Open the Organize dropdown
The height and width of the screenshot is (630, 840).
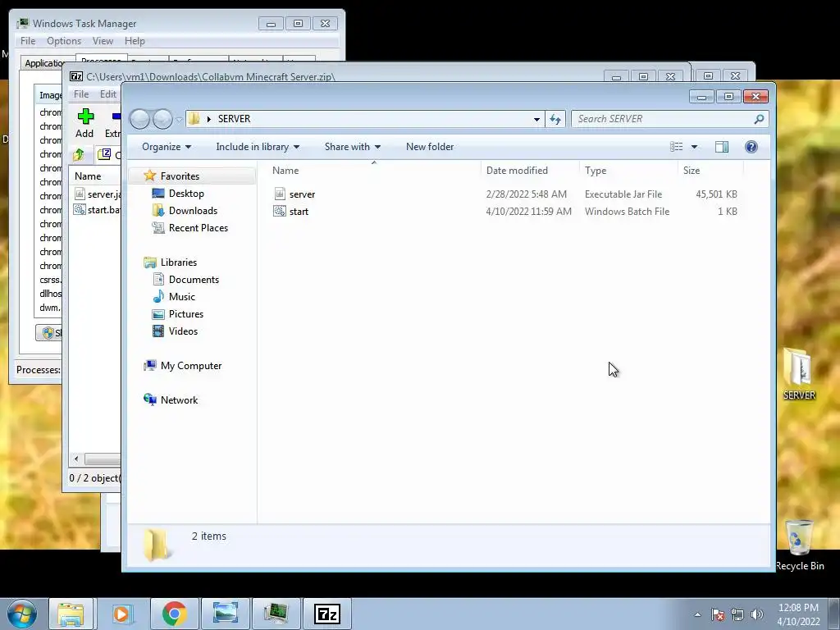coord(166,147)
